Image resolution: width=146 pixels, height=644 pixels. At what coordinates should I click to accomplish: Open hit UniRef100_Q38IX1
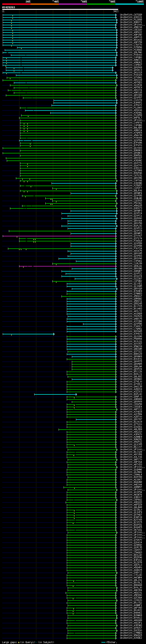click(131, 17)
